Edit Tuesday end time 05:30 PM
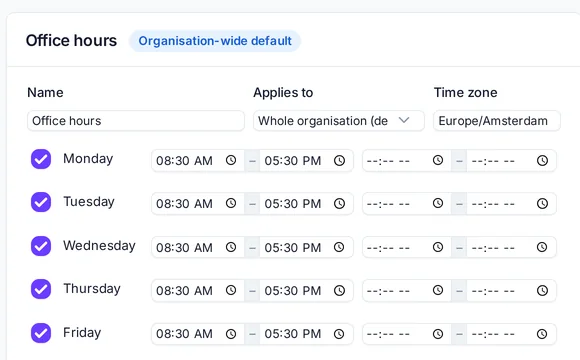Image resolution: width=580 pixels, height=360 pixels. pos(306,203)
